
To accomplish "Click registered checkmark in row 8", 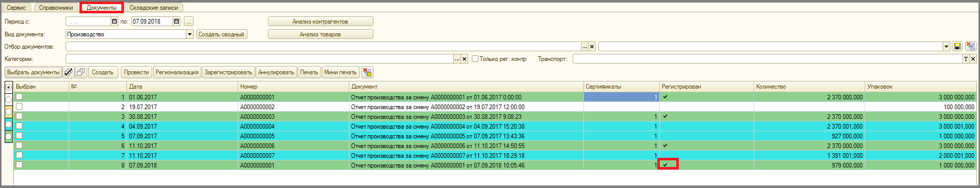I will [x=665, y=165].
